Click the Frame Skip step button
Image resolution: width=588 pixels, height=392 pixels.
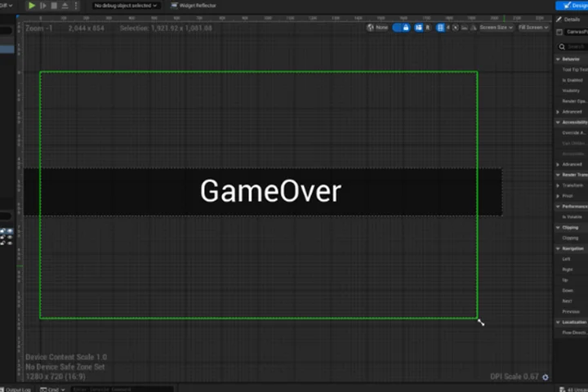click(x=43, y=5)
